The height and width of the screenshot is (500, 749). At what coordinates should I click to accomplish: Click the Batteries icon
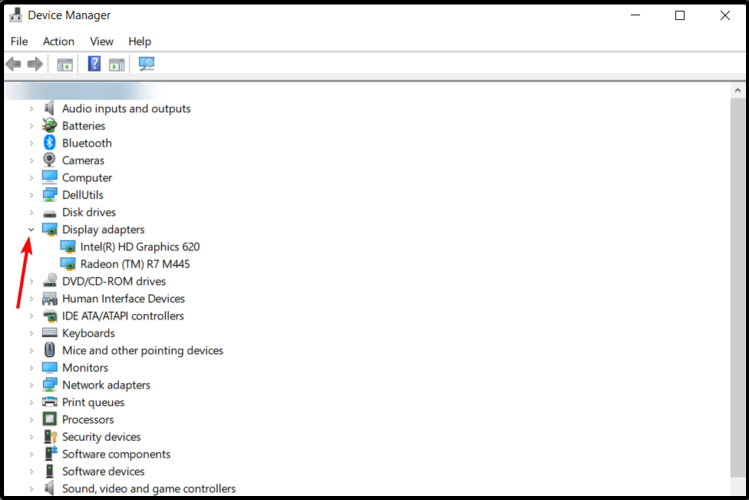coord(49,126)
